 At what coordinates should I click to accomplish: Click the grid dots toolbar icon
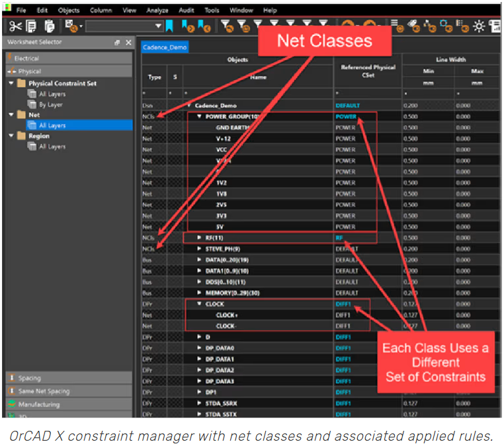tap(462, 26)
